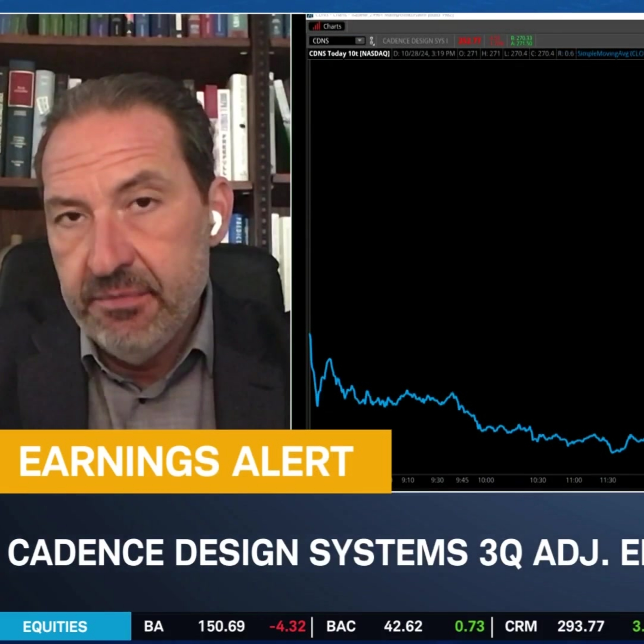Click the 9:10 time axis label
The image size is (644, 644).
(408, 480)
